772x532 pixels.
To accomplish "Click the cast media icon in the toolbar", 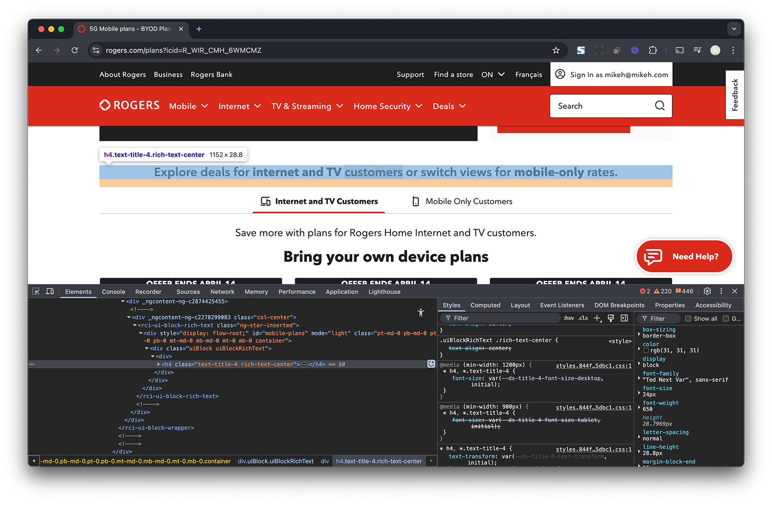I will click(679, 50).
